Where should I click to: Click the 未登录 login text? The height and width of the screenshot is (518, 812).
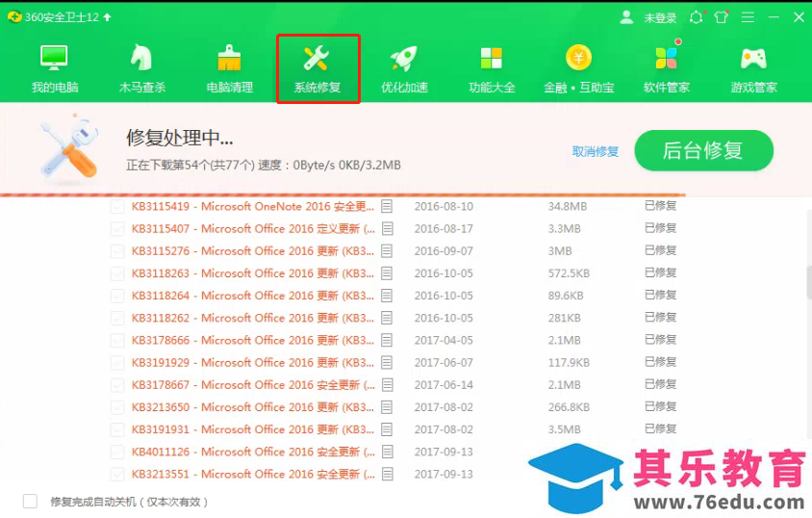pyautogui.click(x=660, y=17)
